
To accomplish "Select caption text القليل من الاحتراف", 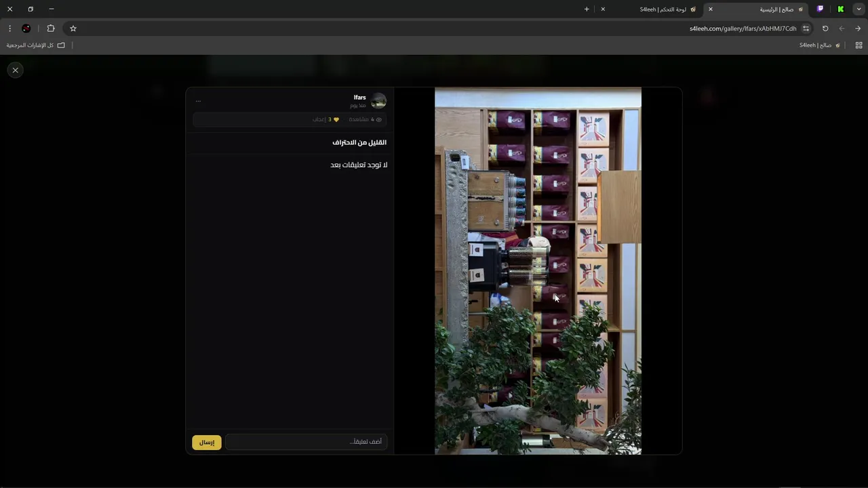I will [x=359, y=142].
